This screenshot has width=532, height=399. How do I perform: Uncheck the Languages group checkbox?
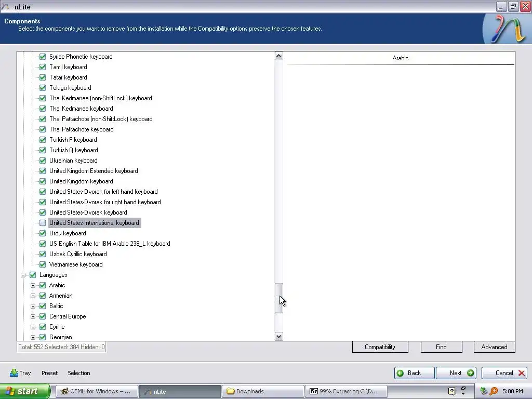(x=33, y=275)
